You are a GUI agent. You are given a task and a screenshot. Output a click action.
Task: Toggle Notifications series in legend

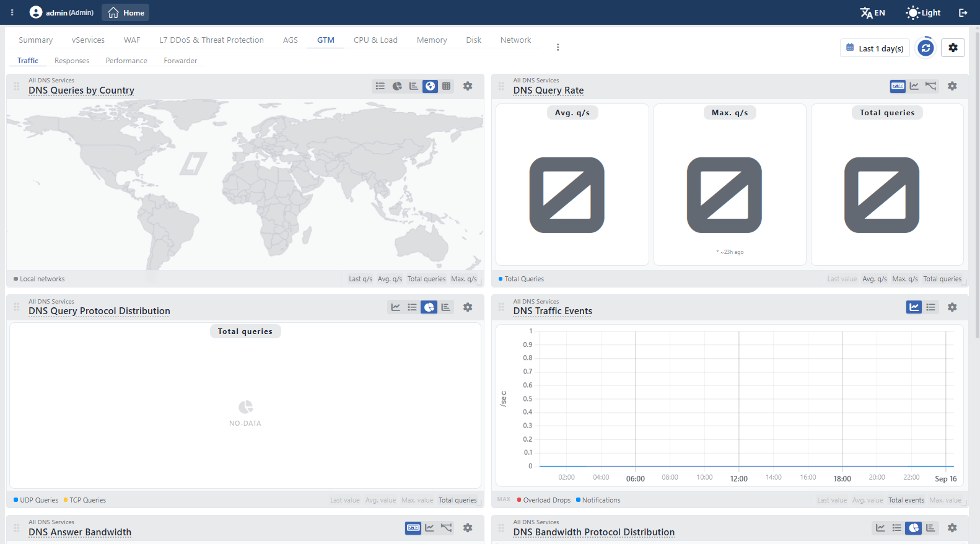click(x=598, y=500)
